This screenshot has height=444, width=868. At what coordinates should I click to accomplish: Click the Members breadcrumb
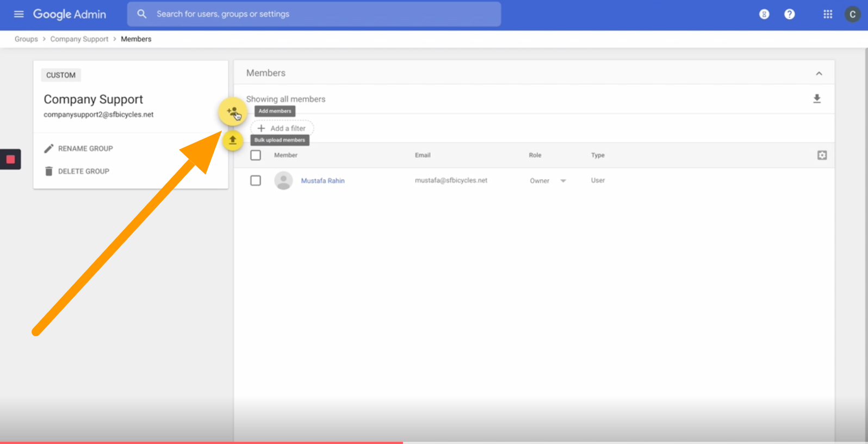tap(136, 39)
